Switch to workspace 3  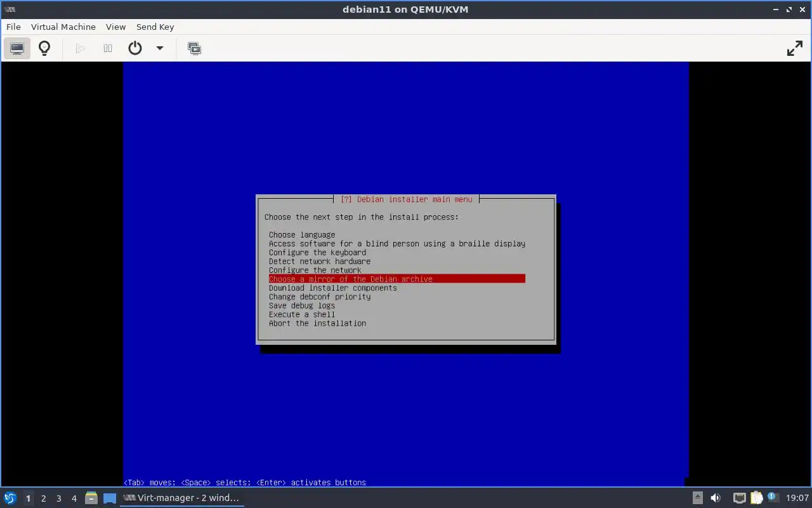(x=59, y=498)
